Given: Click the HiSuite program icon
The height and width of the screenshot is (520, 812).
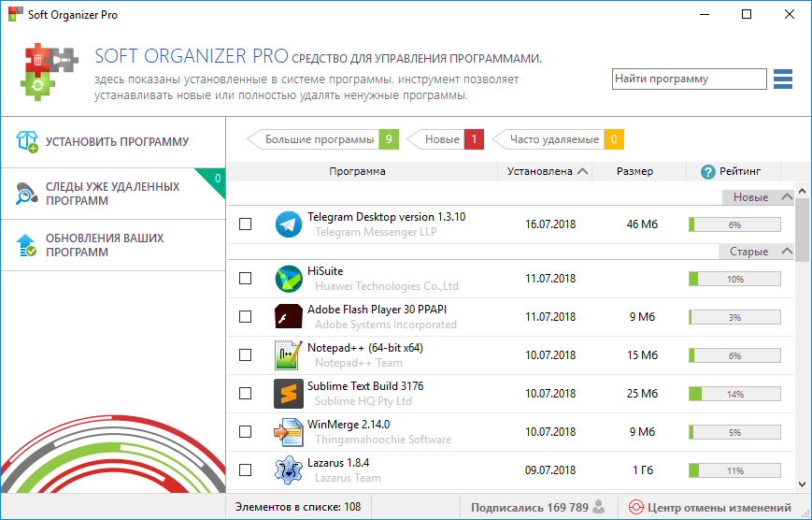Looking at the screenshot, I should [289, 279].
